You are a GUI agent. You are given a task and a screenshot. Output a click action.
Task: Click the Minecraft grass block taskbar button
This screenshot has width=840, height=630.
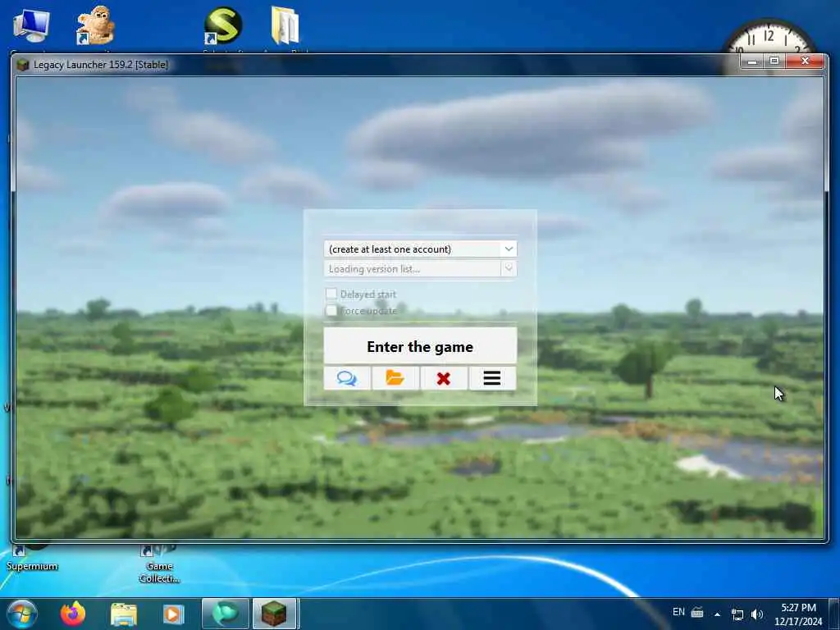click(274, 614)
